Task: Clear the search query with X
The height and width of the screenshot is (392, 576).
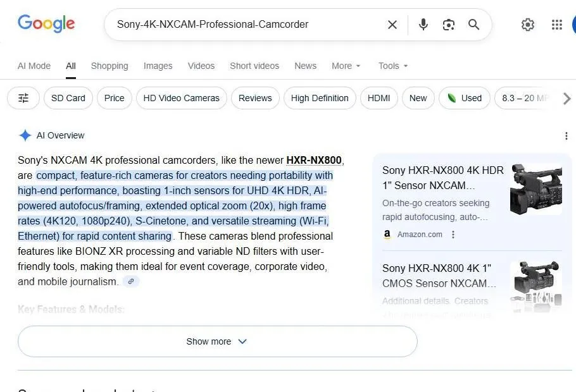Action: point(392,25)
